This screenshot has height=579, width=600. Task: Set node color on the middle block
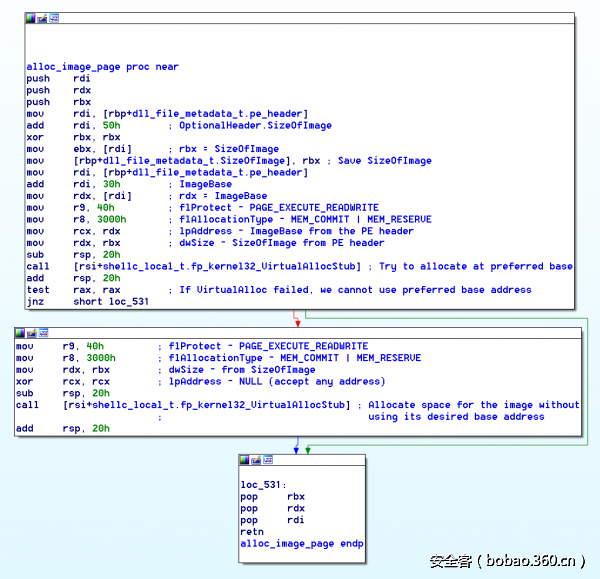pyautogui.click(x=20, y=332)
